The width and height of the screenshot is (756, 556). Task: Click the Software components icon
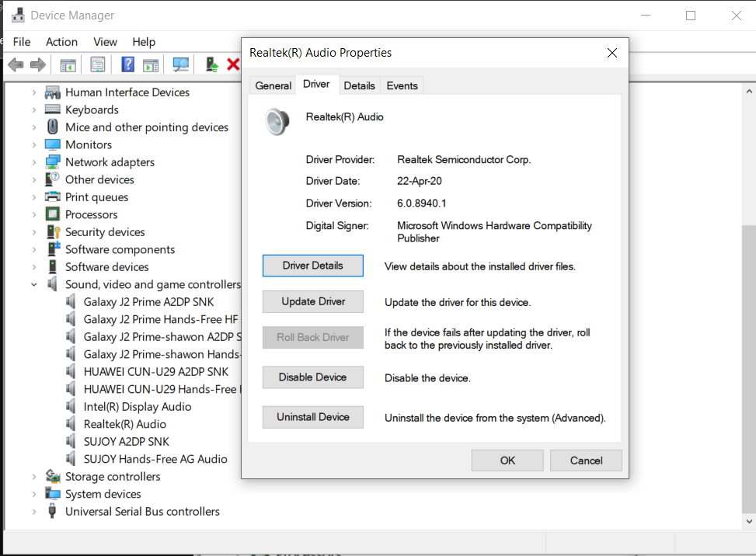[54, 248]
